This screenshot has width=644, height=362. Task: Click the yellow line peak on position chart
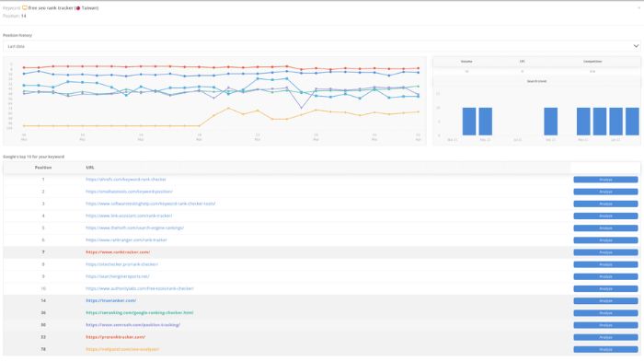coord(228,108)
